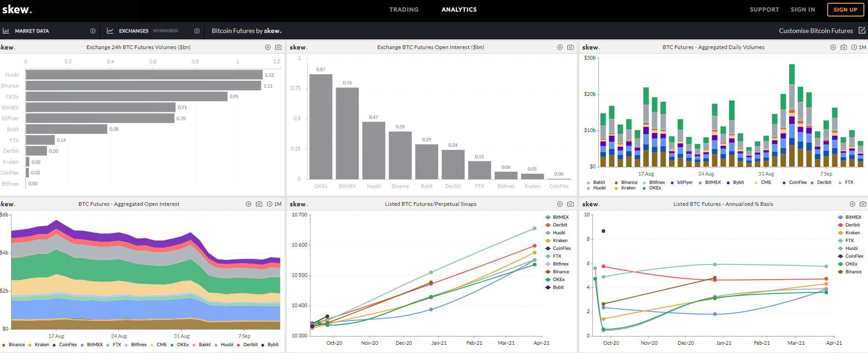This screenshot has width=868, height=353.
Task: Toggle Deribit series in Aggregated Open Interest legend
Action: [248, 345]
